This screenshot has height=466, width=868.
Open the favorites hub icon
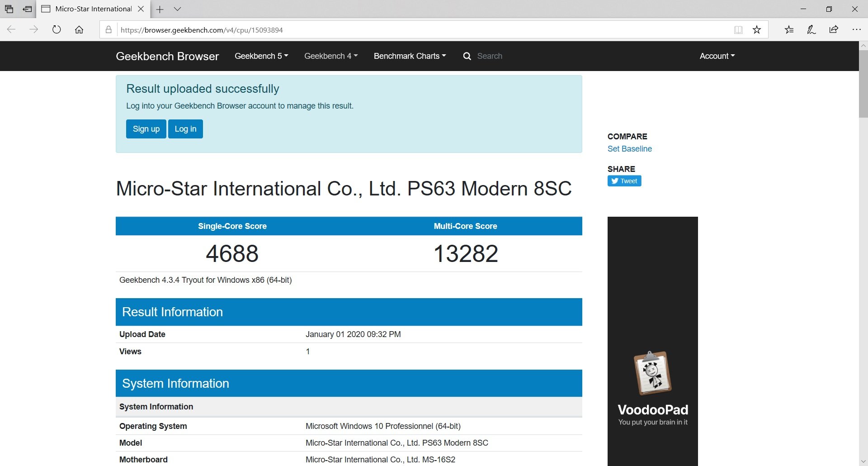point(789,29)
